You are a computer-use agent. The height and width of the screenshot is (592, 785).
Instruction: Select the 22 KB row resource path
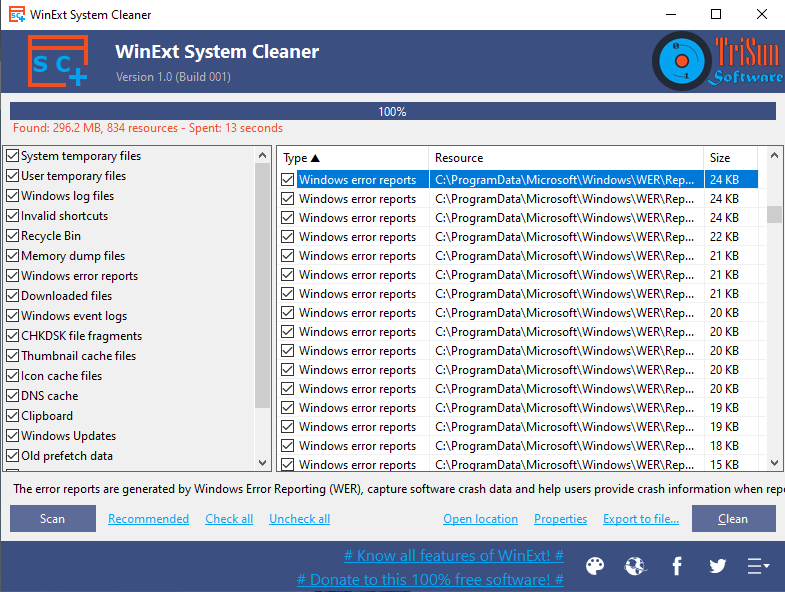click(565, 237)
